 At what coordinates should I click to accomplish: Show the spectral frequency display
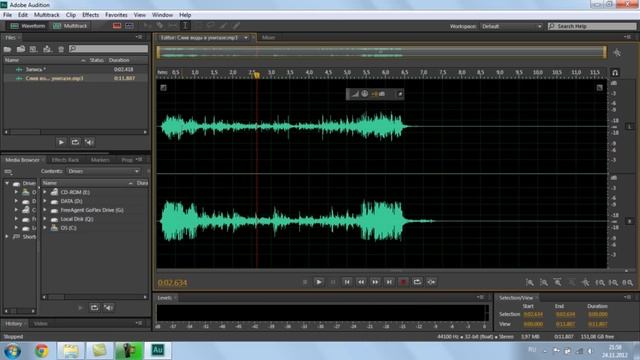(x=117, y=26)
